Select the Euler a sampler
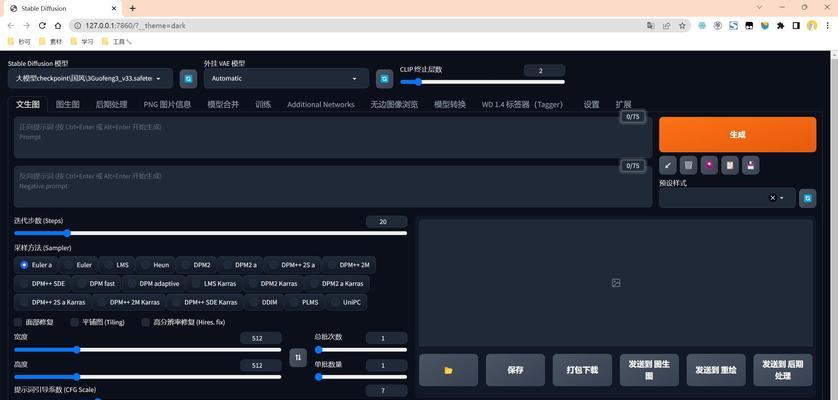 tap(36, 265)
